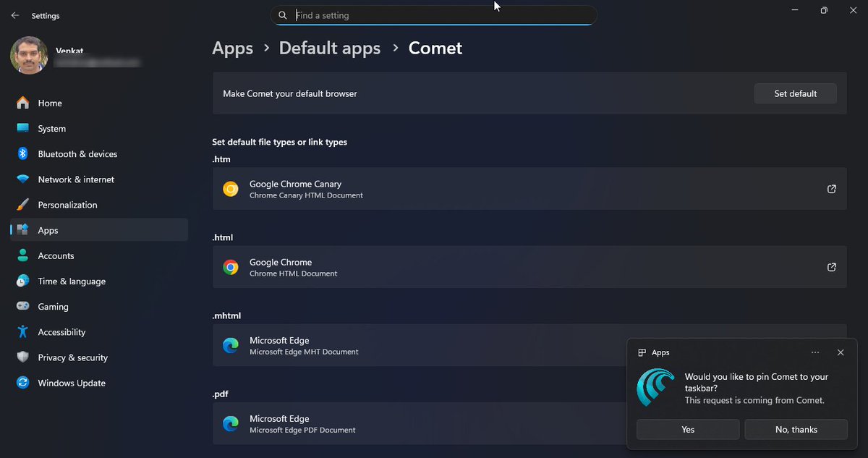Click the Find a setting search field
868x458 pixels.
point(434,15)
